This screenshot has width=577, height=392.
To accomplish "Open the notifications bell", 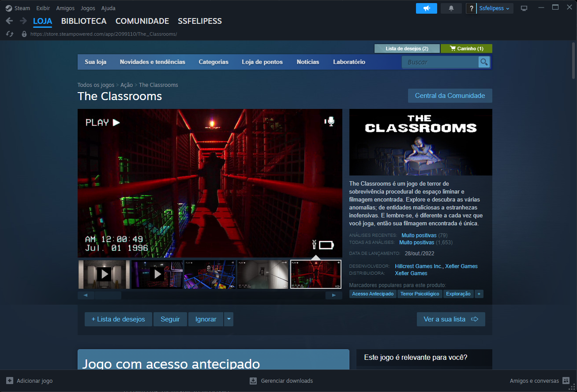I will click(x=451, y=8).
